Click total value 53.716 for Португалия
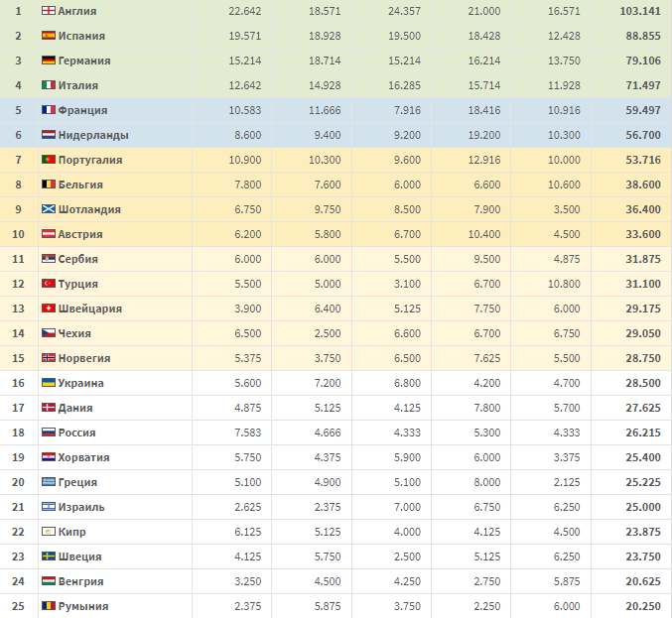Viewport: 672px width, 618px height. [x=643, y=160]
